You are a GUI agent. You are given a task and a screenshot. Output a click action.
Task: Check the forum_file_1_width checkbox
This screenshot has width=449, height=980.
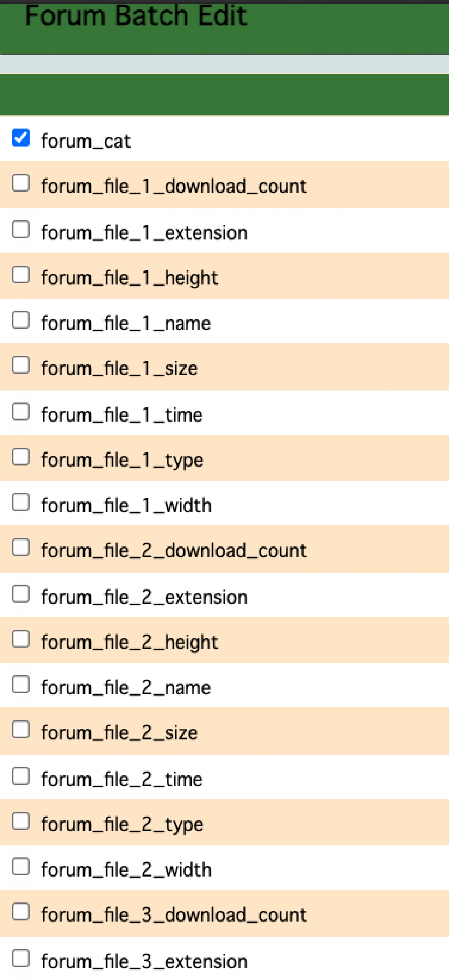tap(21, 502)
